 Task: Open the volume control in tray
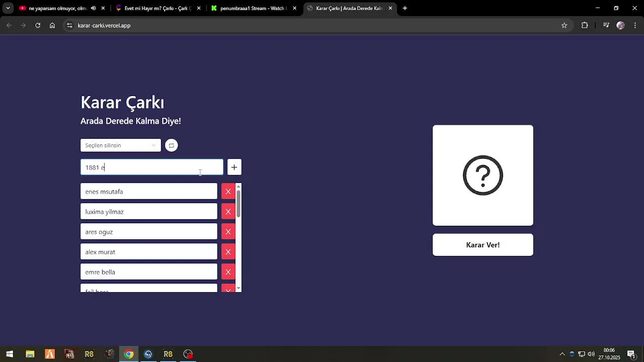click(x=591, y=354)
